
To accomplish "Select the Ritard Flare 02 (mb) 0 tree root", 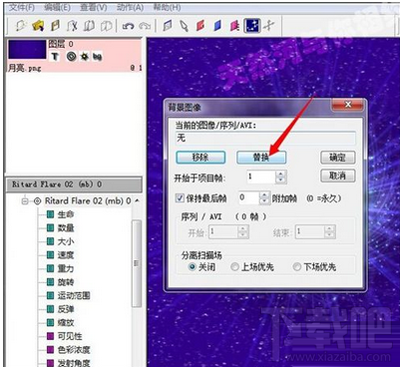I will [84, 201].
